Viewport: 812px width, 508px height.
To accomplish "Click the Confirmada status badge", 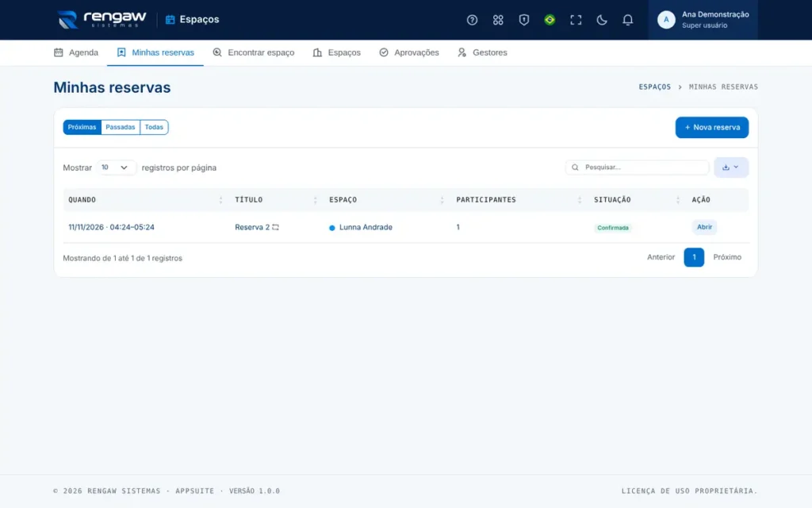I will pos(613,228).
